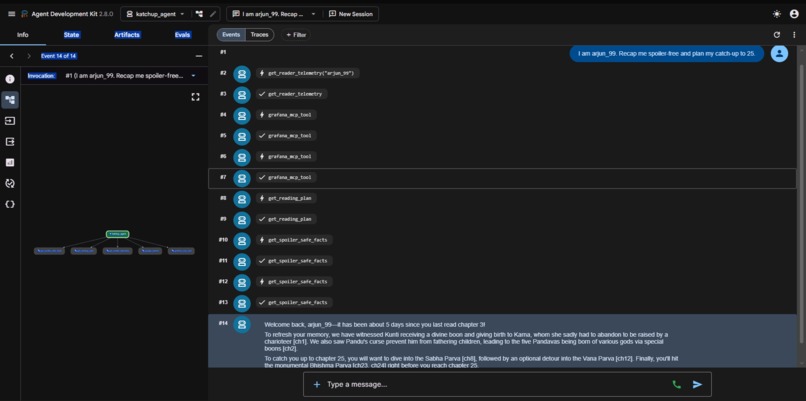The width and height of the screenshot is (806, 401).
Task: Collapse the event details panel with minus
Action: pos(199,56)
